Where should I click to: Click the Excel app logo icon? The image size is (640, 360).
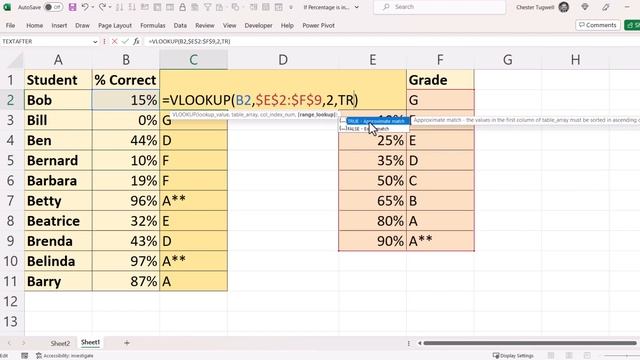(x=7, y=7)
